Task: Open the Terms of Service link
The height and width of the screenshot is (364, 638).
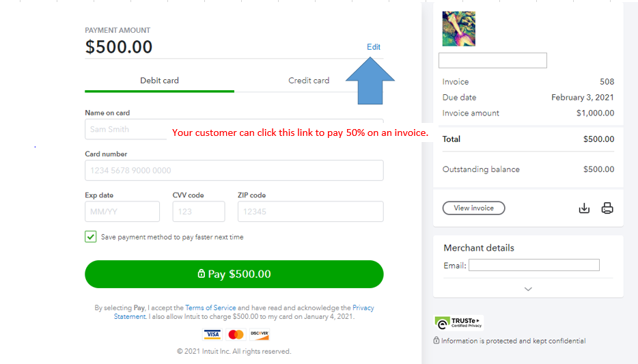Action: (210, 308)
